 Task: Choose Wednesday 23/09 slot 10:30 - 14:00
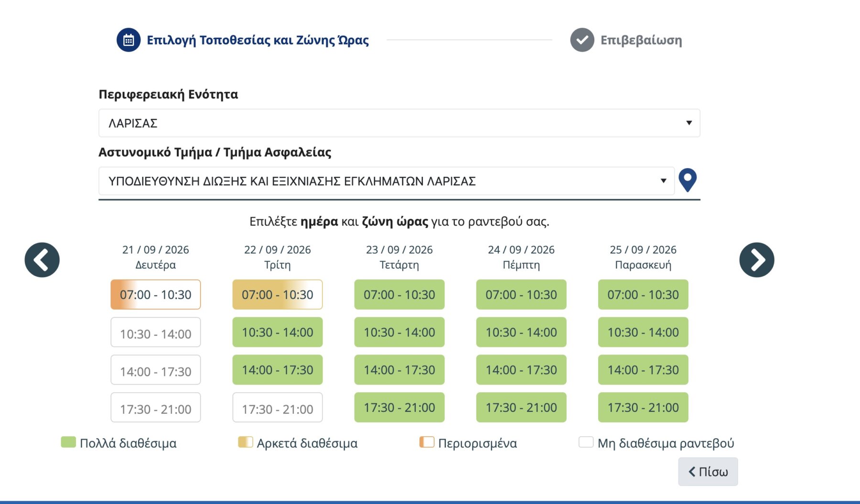(x=399, y=332)
